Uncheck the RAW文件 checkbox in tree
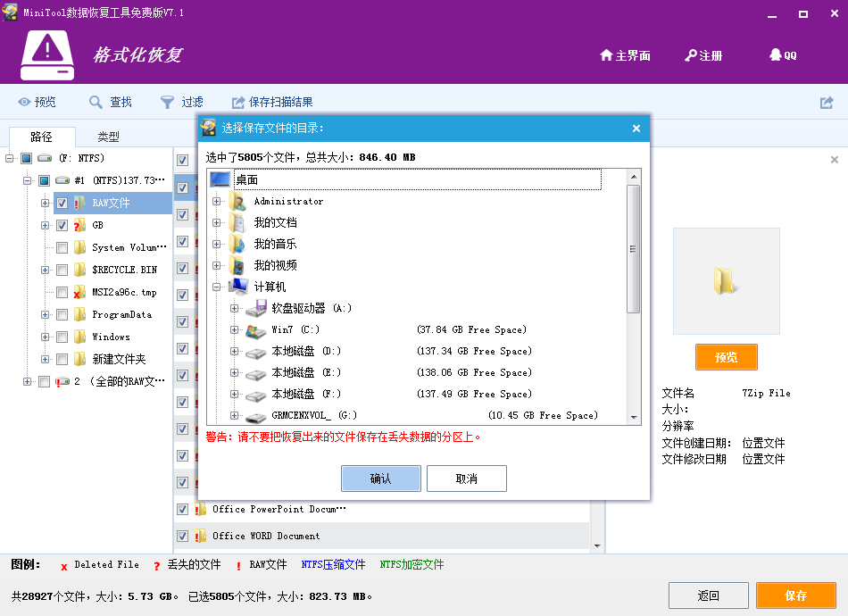Image resolution: width=848 pixels, height=616 pixels. pyautogui.click(x=62, y=203)
